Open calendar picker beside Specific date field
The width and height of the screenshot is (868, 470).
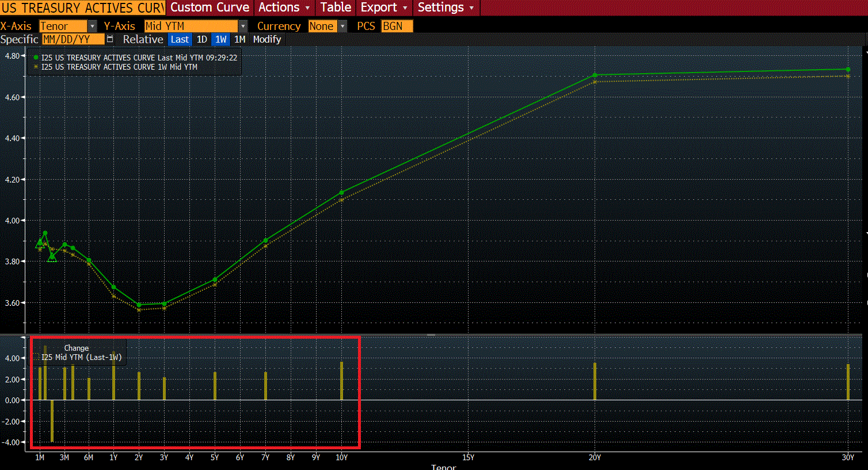[110, 39]
